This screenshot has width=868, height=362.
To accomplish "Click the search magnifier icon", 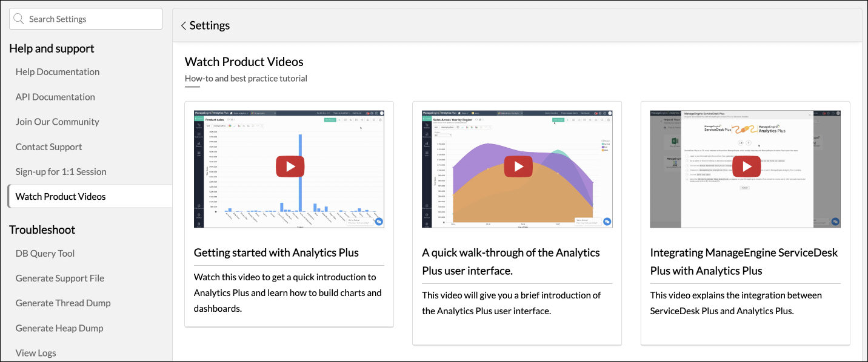I will pyautogui.click(x=19, y=19).
